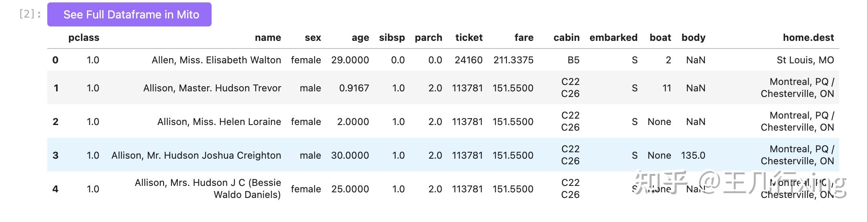Select the sex column header
Image resolution: width=868 pixels, height=222 pixels.
click(x=313, y=38)
